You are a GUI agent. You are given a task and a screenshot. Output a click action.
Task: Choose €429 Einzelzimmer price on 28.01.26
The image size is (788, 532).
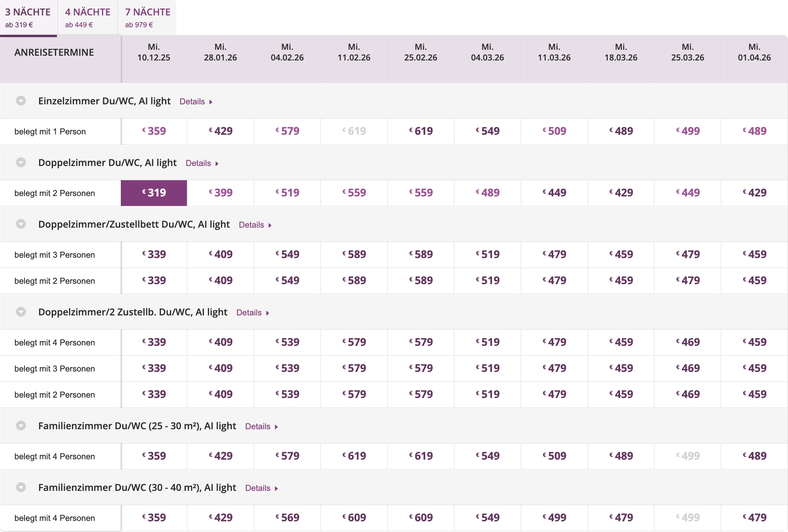(x=221, y=131)
